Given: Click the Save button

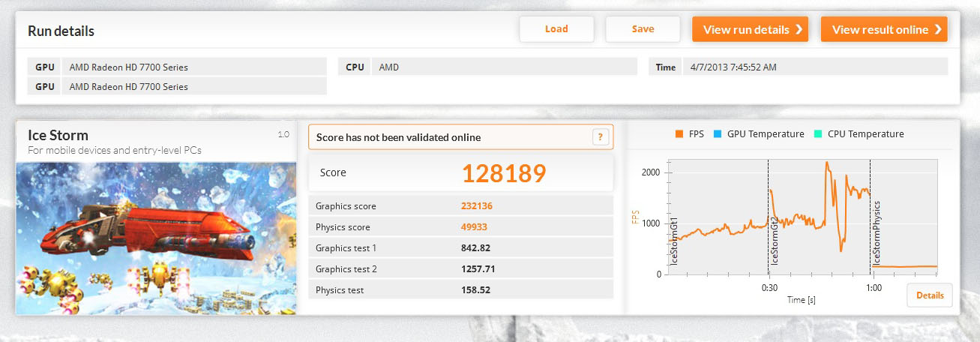Looking at the screenshot, I should tap(643, 29).
